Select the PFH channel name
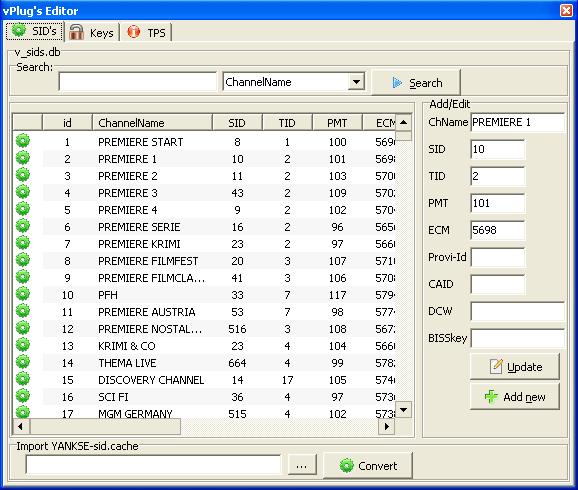578x490 pixels. pos(108,295)
